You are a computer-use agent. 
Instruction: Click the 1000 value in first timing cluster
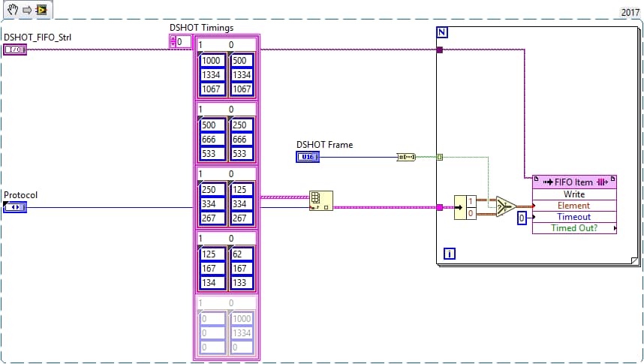pos(212,60)
